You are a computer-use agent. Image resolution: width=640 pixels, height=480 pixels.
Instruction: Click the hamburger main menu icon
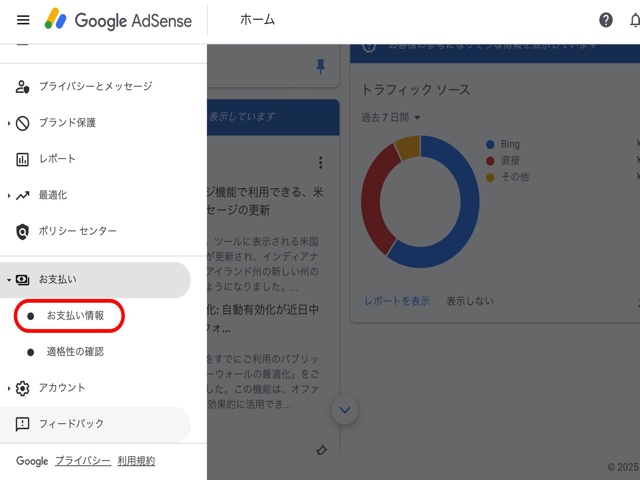pos(23,20)
